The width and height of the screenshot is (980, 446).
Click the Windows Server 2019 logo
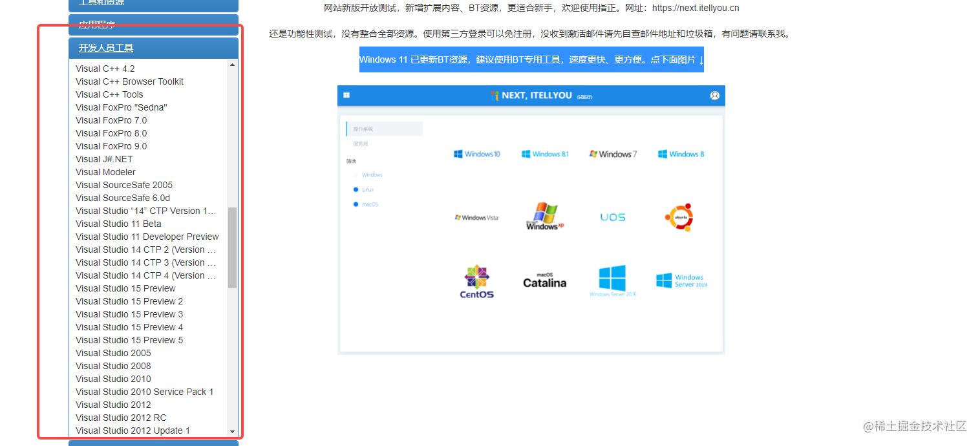click(x=681, y=281)
